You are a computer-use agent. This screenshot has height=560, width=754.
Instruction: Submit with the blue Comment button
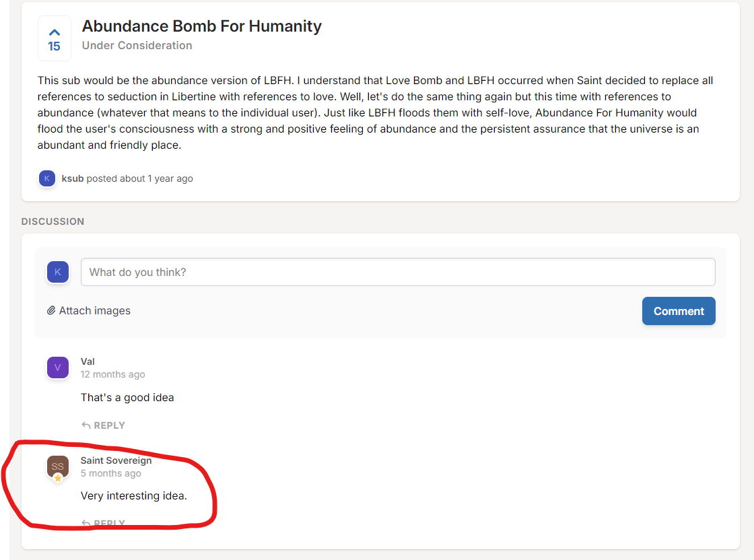point(679,311)
